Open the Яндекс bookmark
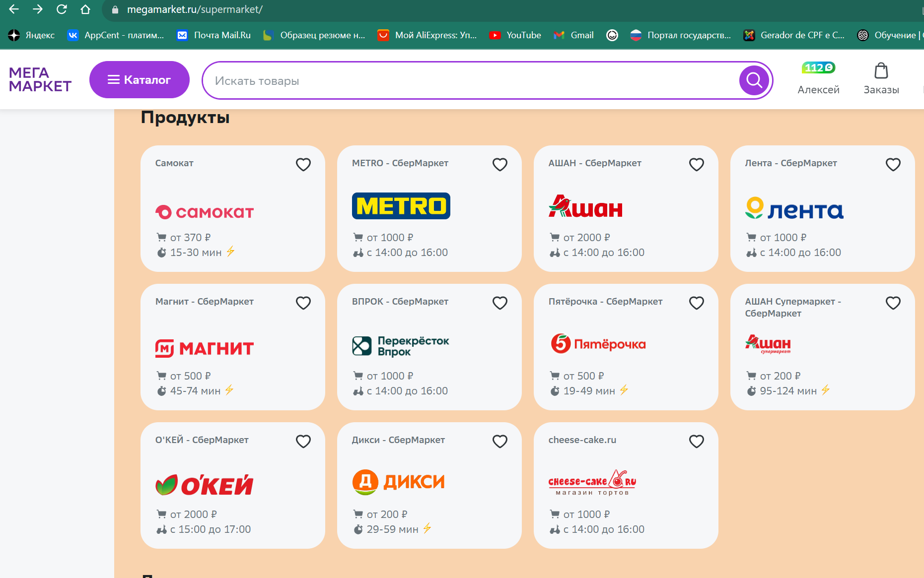Image resolution: width=924 pixels, height=578 pixels. click(31, 35)
